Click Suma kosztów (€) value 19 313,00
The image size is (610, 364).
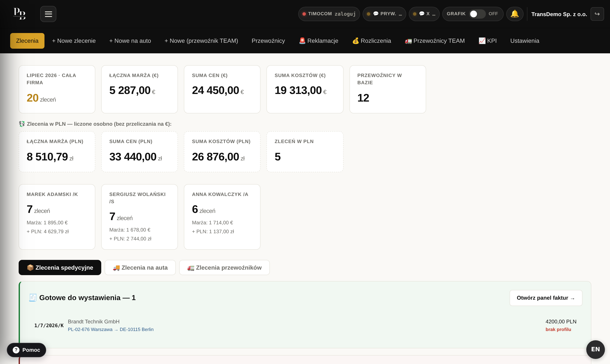(x=298, y=91)
